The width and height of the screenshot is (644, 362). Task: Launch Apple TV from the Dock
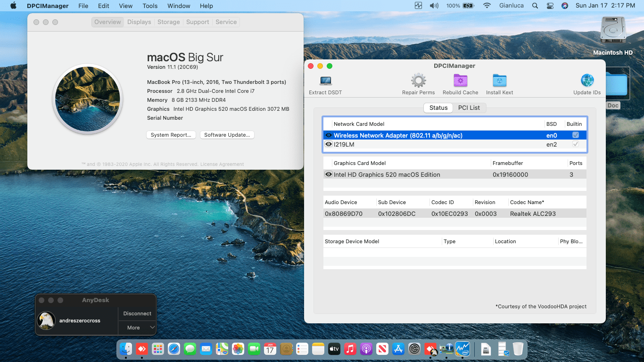click(334, 349)
